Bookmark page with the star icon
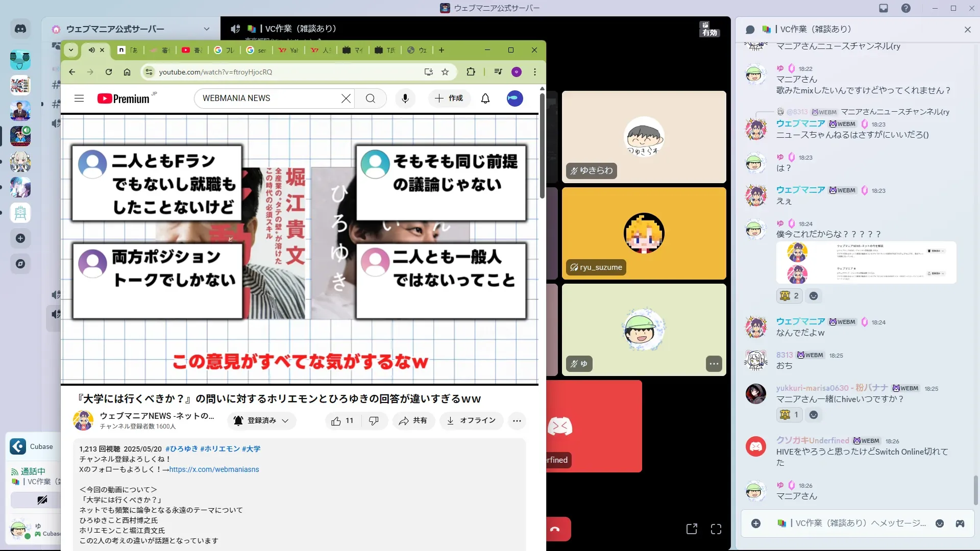 tap(445, 72)
